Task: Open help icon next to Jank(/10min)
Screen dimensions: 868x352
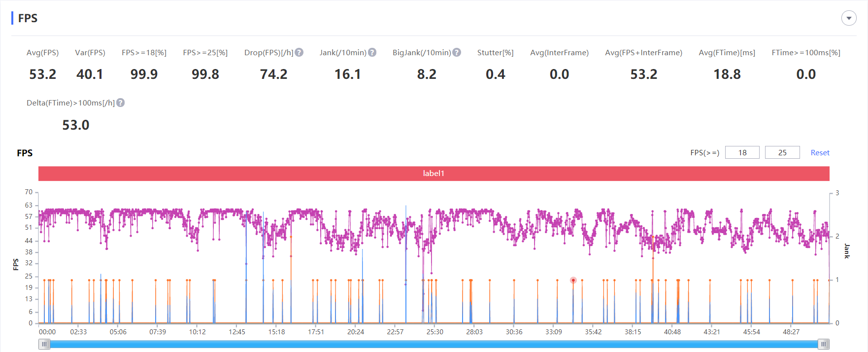Action: tap(372, 52)
